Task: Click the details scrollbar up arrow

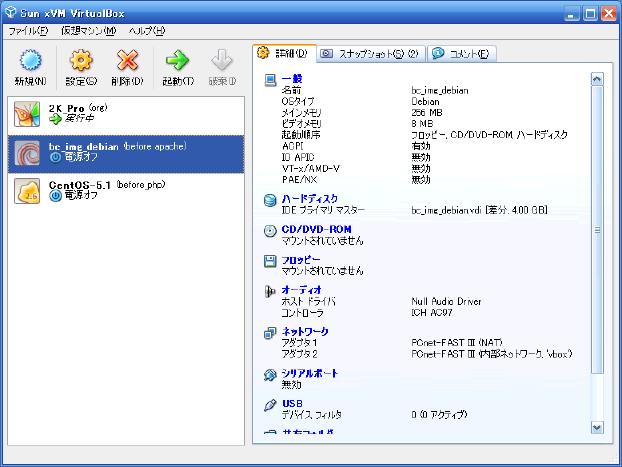Action: pos(597,79)
